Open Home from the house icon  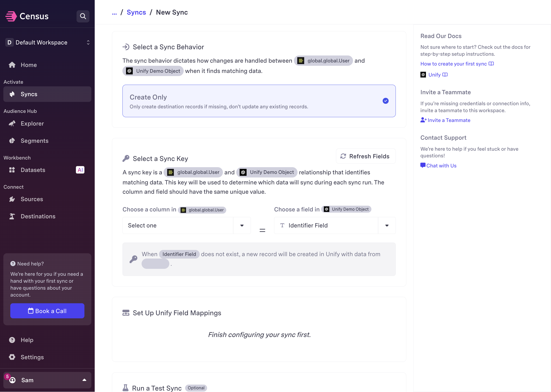(12, 65)
